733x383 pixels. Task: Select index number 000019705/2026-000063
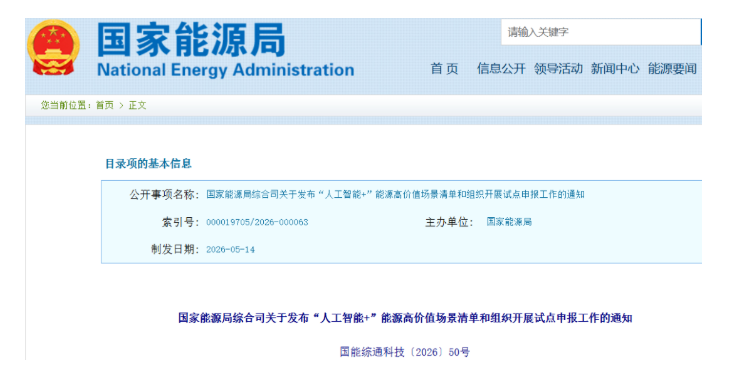257,222
